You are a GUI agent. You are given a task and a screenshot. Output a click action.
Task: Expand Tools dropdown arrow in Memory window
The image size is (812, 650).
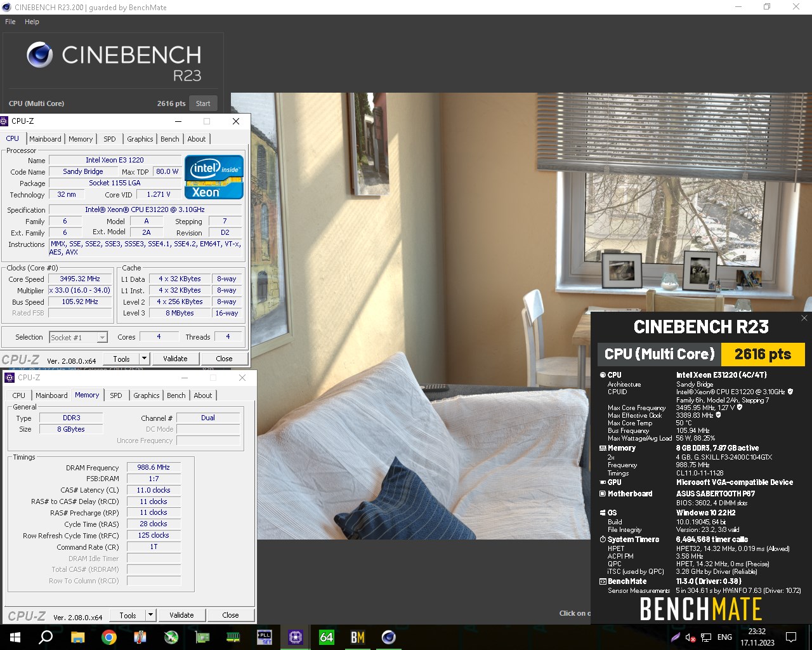[150, 615]
